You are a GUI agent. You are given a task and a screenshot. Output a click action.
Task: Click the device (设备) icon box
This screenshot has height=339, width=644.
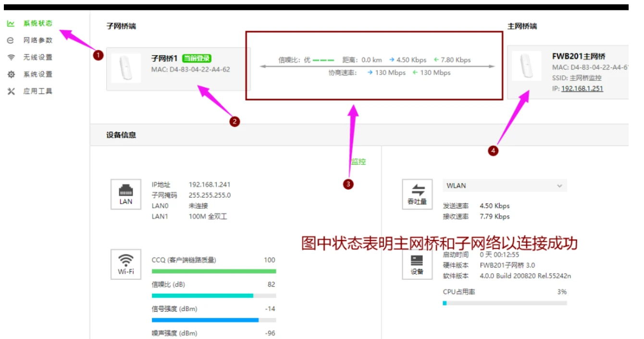tap(417, 264)
